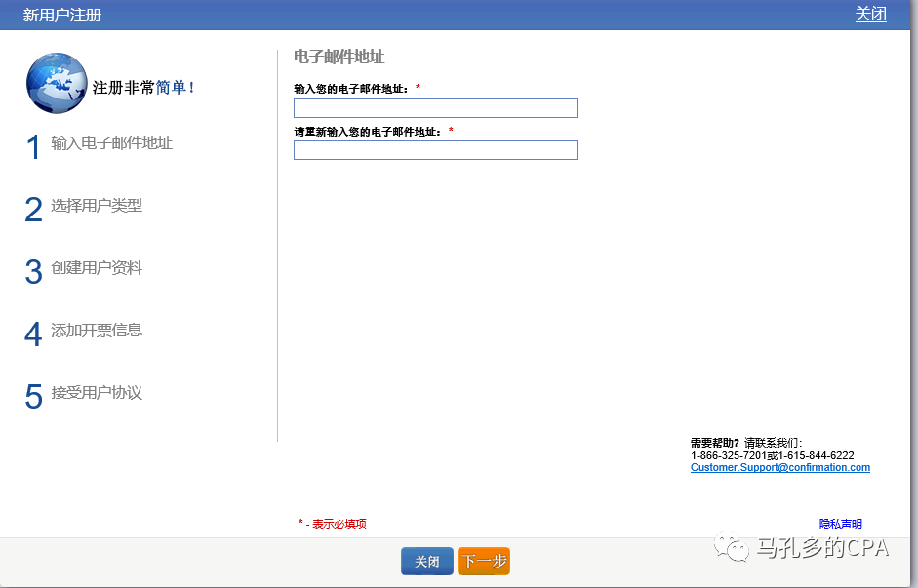The width and height of the screenshot is (918, 588).
Task: Select step 2 选择用户类型
Action: click(97, 206)
